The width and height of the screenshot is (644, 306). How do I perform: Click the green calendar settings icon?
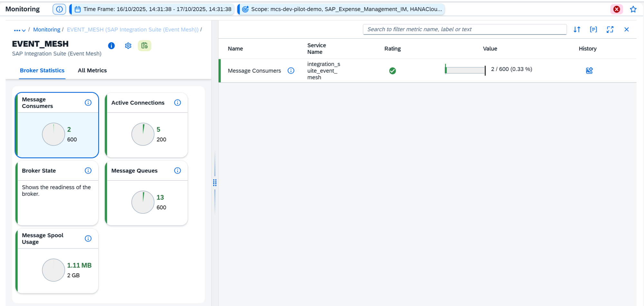[x=145, y=46]
